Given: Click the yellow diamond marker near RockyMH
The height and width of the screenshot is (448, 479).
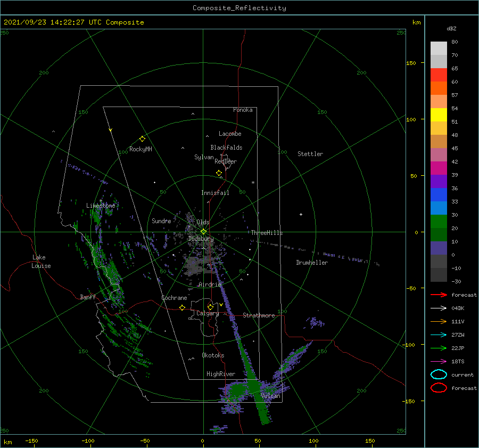Looking at the screenshot, I should [142, 139].
